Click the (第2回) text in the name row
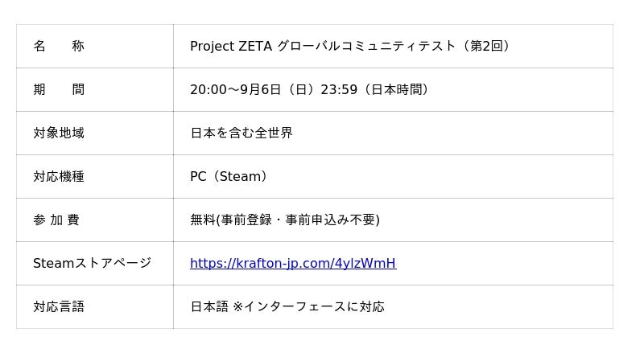 tap(485, 46)
